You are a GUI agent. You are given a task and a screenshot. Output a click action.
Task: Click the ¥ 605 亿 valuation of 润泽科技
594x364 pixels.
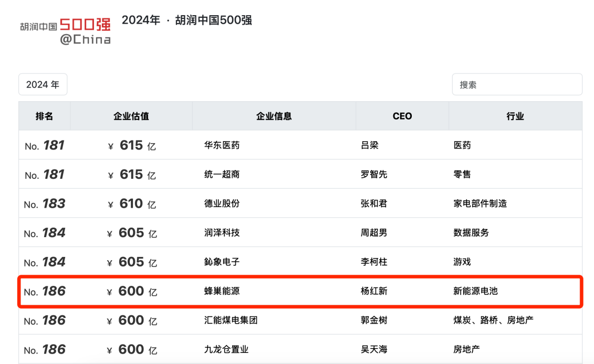pyautogui.click(x=132, y=233)
